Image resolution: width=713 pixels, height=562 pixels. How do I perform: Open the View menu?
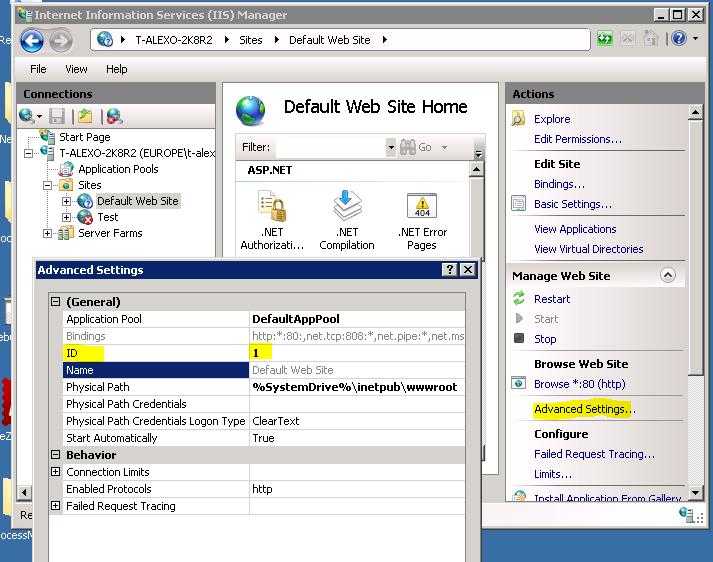pos(76,69)
